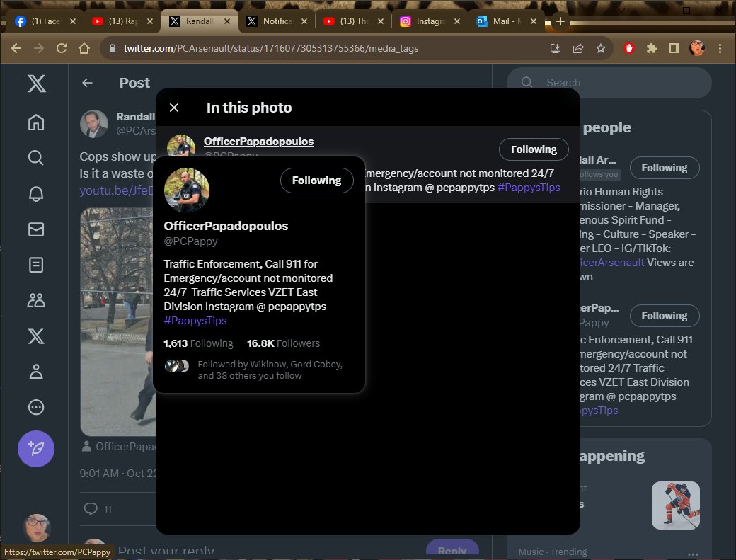Viewport: 736px width, 560px height.
Task: Open the red ad blocker extension
Action: (x=629, y=48)
